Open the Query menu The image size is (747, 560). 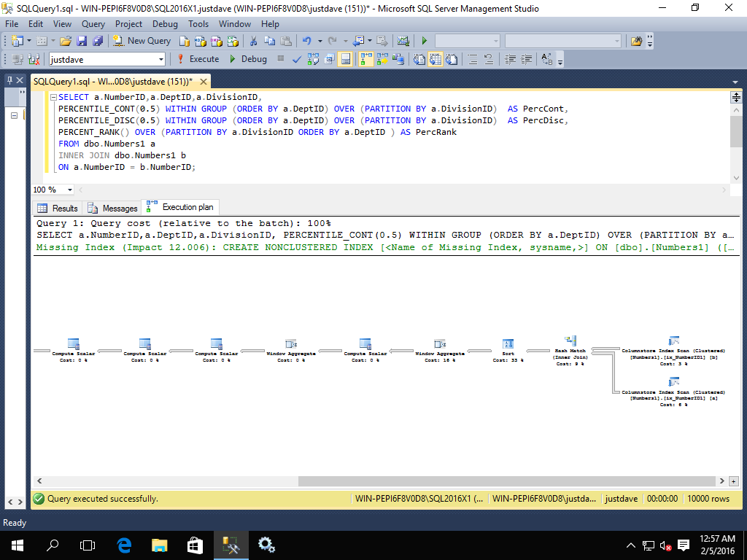pos(93,24)
